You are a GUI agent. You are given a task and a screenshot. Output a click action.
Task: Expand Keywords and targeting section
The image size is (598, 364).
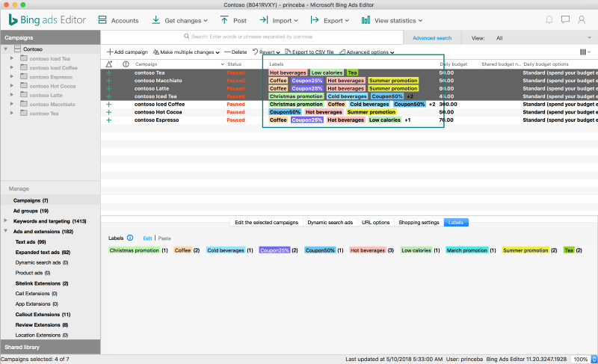click(6, 220)
